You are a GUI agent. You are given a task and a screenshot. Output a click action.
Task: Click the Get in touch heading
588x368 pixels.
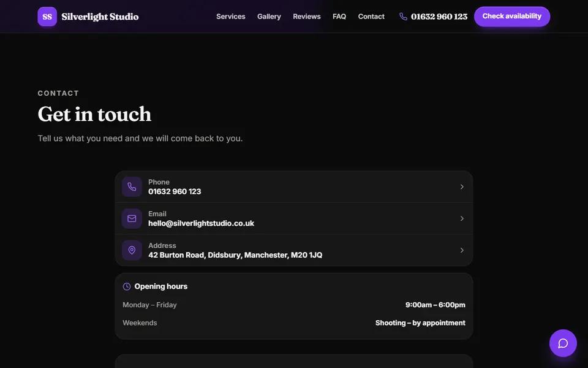pos(94,114)
